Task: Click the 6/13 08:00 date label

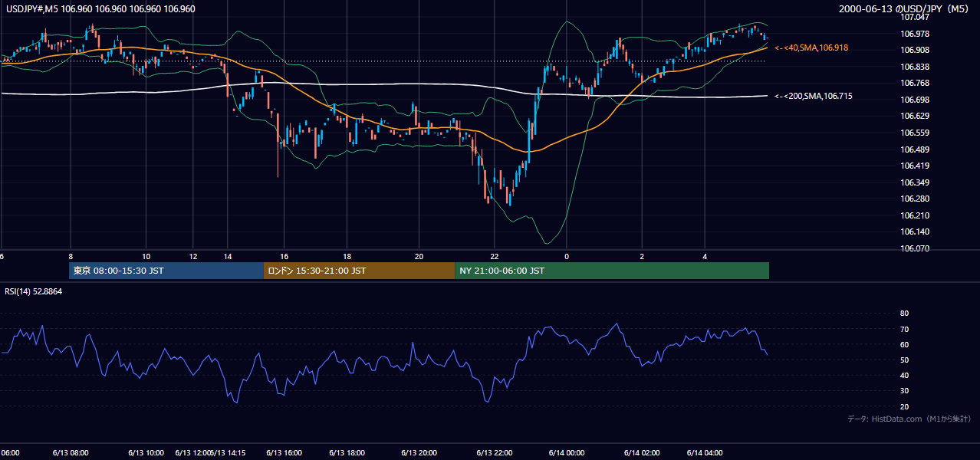Action: 71,452
